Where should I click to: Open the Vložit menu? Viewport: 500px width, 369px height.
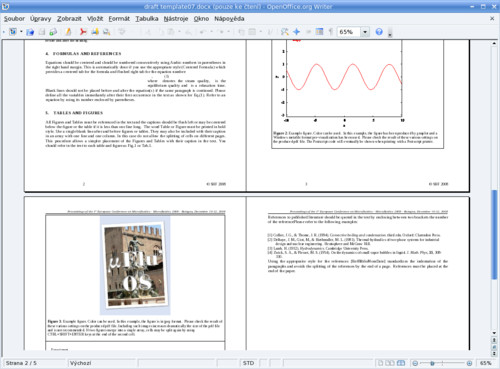(95, 19)
